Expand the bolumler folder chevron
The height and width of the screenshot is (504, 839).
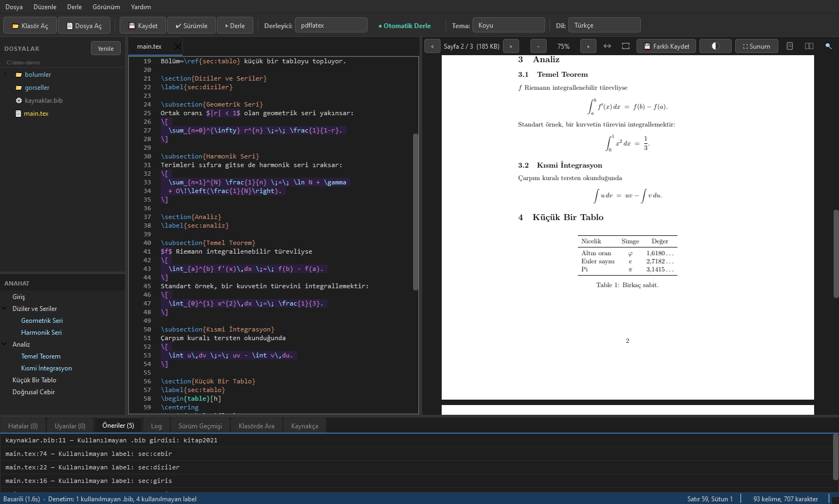5,75
